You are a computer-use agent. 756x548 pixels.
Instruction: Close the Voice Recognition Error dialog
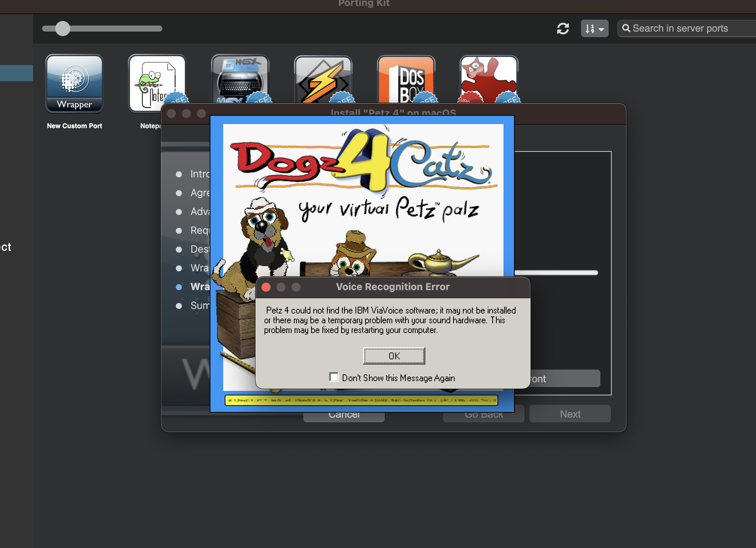click(x=266, y=287)
